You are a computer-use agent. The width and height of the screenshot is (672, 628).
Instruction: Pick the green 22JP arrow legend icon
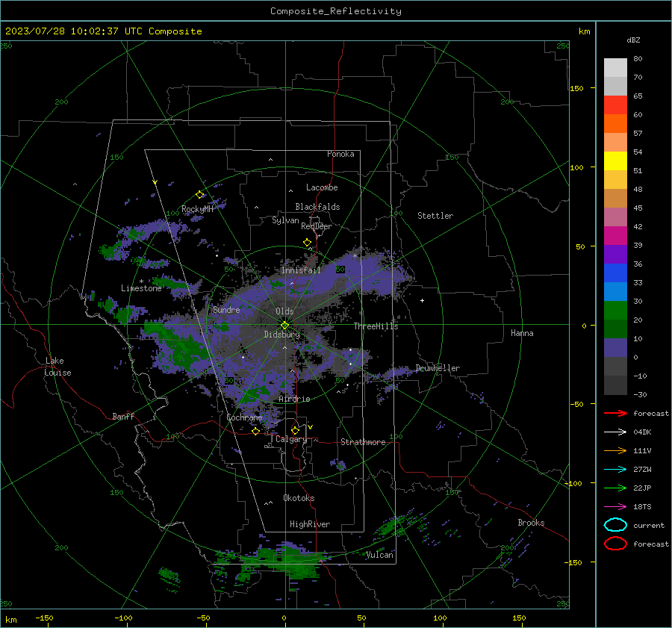click(x=615, y=488)
